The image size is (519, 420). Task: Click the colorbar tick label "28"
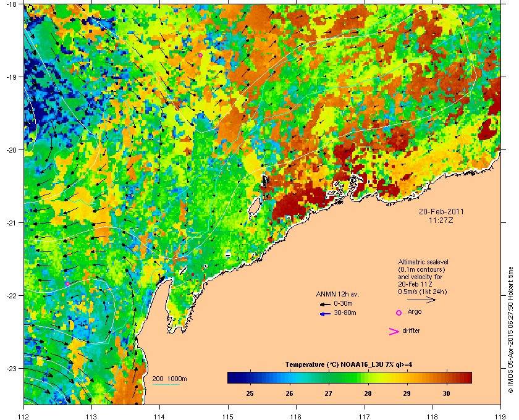(x=368, y=393)
